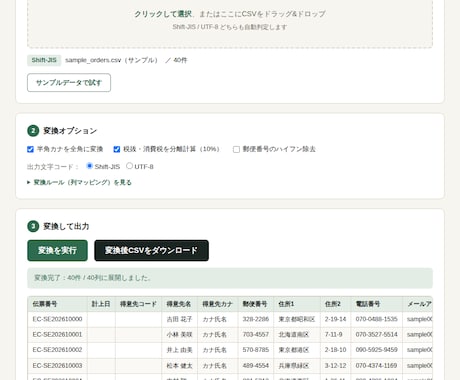Image resolution: width=460 pixels, height=380 pixels.
Task: Click 変換後CSVをダウンロード button
Action: pyautogui.click(x=151, y=250)
